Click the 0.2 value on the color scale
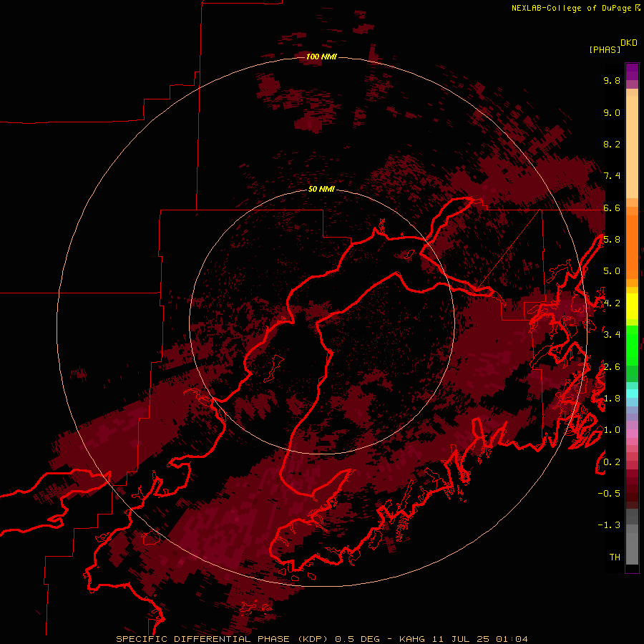This screenshot has height=644, width=644. click(612, 462)
